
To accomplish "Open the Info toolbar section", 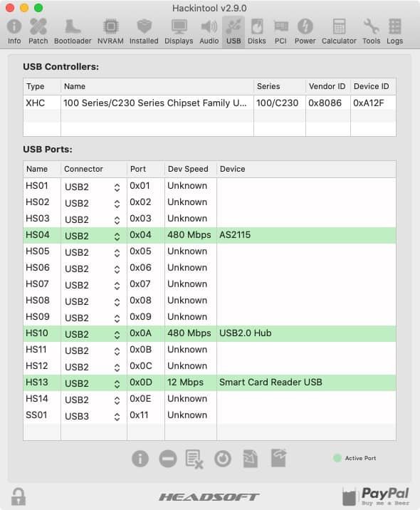I will (14, 31).
